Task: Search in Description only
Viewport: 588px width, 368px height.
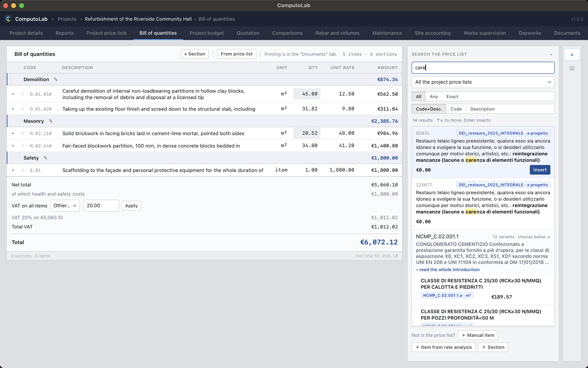Action: pyautogui.click(x=483, y=109)
